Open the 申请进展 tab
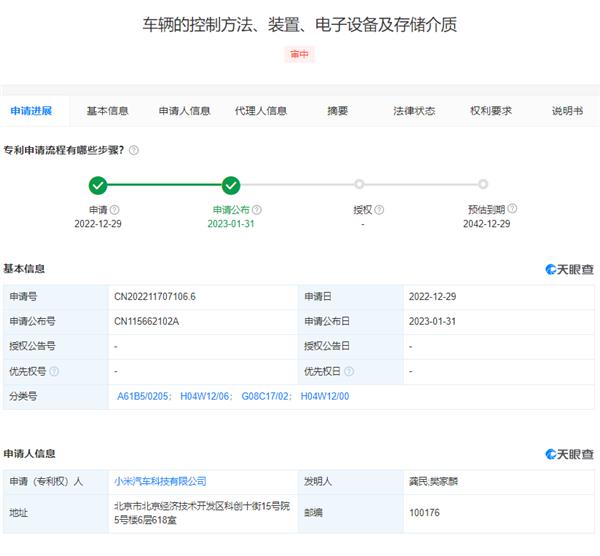600x556 pixels. (x=31, y=111)
